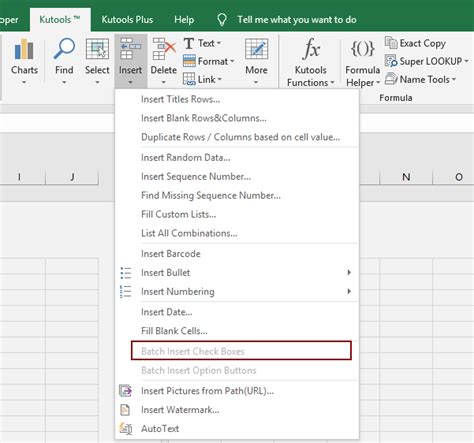Expand the Insert Bullet submenu arrow
Screen dimensions: 474x443
click(349, 272)
